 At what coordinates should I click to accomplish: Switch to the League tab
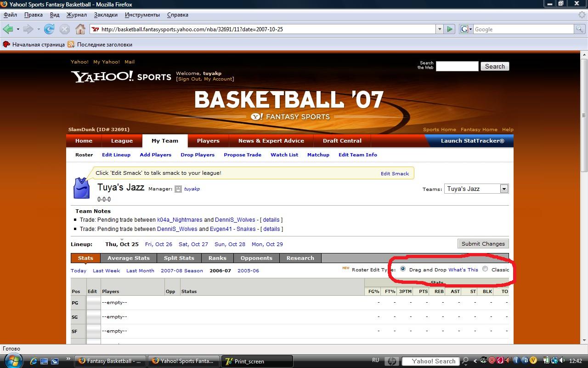[122, 141]
